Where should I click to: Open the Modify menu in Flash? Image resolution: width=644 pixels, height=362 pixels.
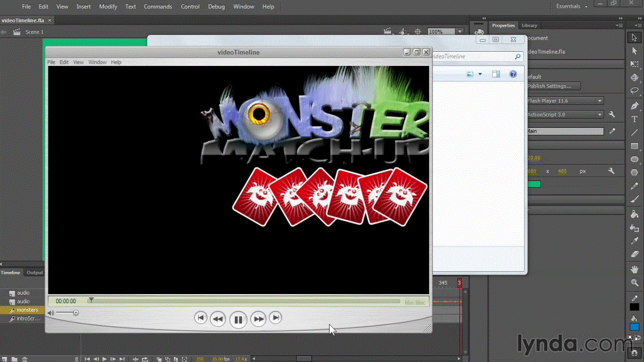tap(108, 7)
